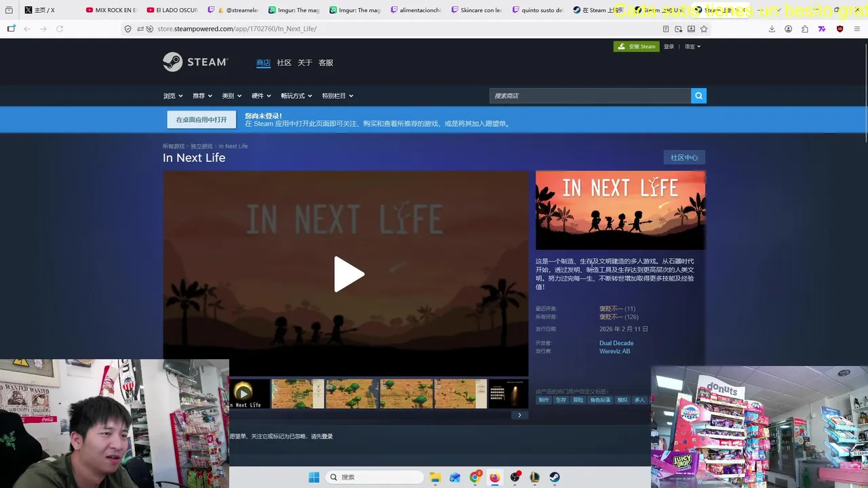Click the 生存 survival tag
Viewport: 868px width, 488px height.
pos(561,400)
